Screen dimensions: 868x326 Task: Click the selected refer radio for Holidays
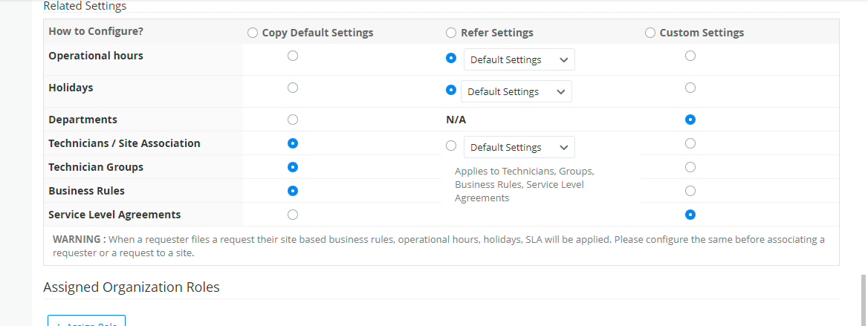pyautogui.click(x=450, y=90)
